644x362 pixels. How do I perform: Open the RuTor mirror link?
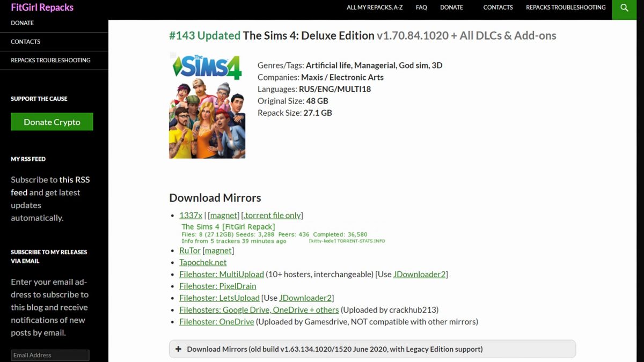click(x=190, y=250)
